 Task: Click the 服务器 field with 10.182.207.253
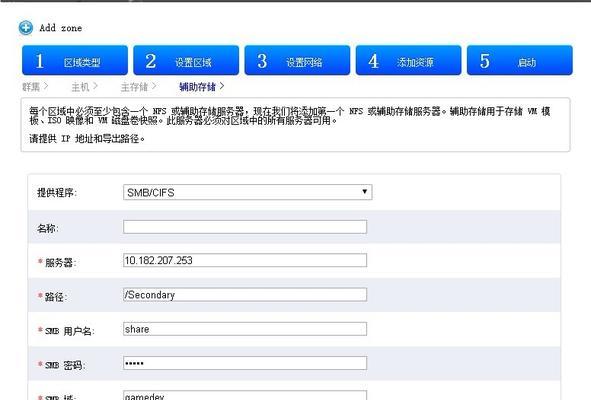tap(245, 260)
